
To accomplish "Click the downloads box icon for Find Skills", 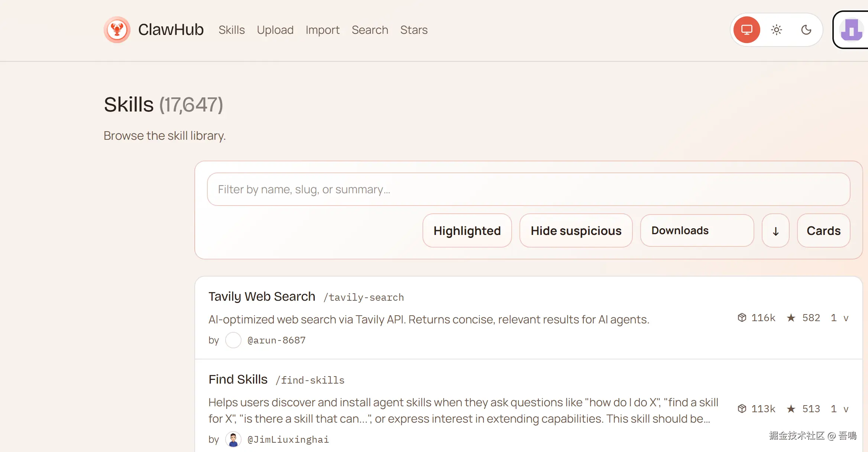I will point(742,409).
